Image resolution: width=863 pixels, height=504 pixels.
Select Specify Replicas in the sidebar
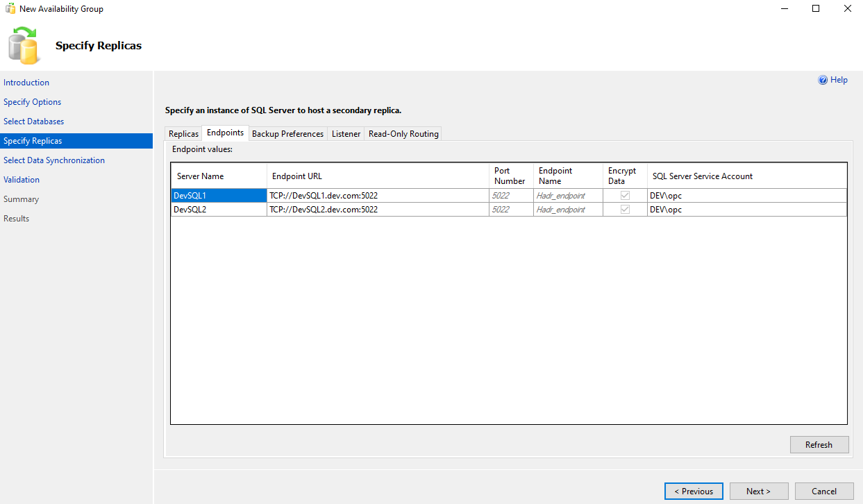(76, 141)
